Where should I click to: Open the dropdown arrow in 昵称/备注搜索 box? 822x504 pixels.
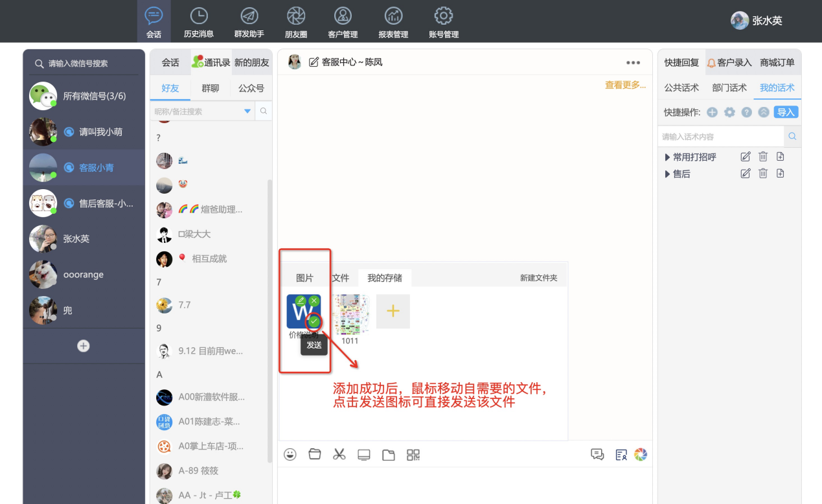pos(247,111)
